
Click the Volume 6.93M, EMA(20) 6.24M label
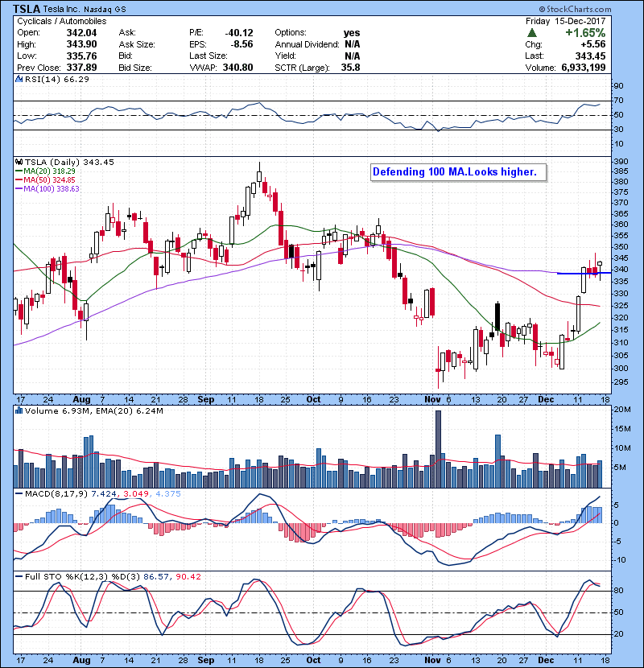tap(93, 410)
